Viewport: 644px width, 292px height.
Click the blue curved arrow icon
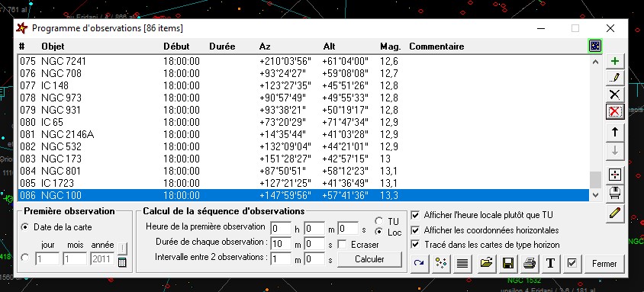click(x=420, y=264)
